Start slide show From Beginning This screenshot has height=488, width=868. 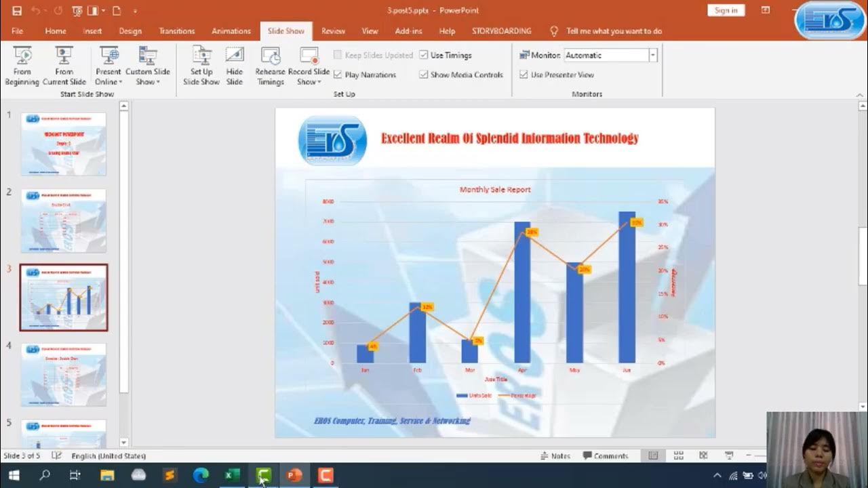[x=22, y=67]
